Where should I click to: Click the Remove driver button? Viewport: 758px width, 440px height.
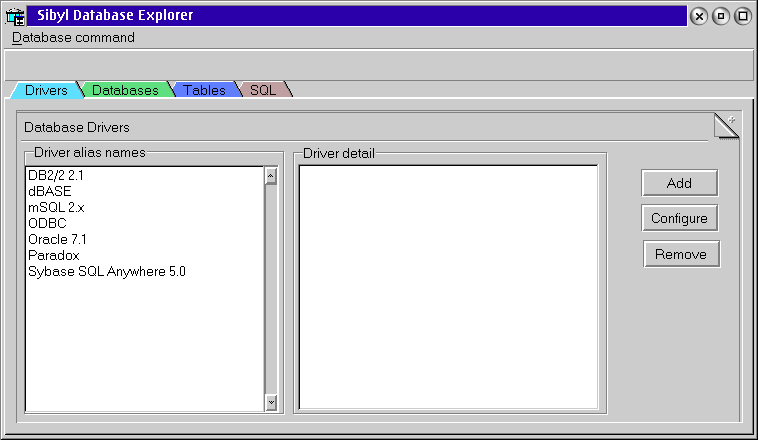681,254
